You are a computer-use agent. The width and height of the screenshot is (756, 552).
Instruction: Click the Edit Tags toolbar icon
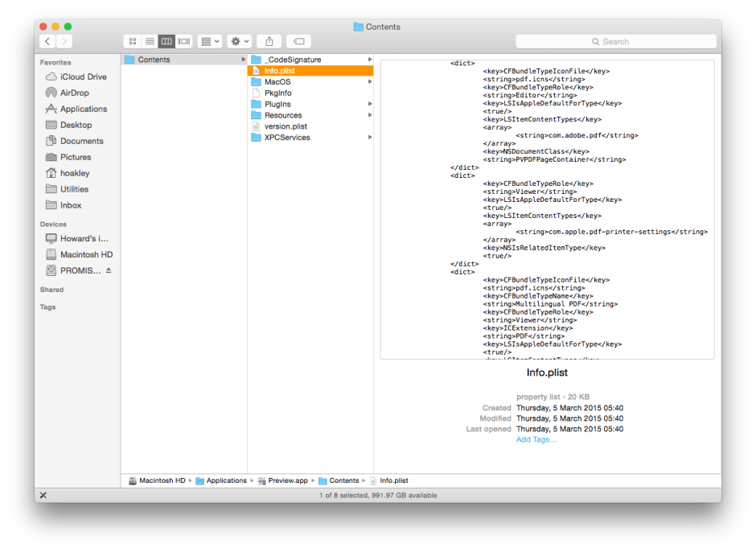click(298, 41)
